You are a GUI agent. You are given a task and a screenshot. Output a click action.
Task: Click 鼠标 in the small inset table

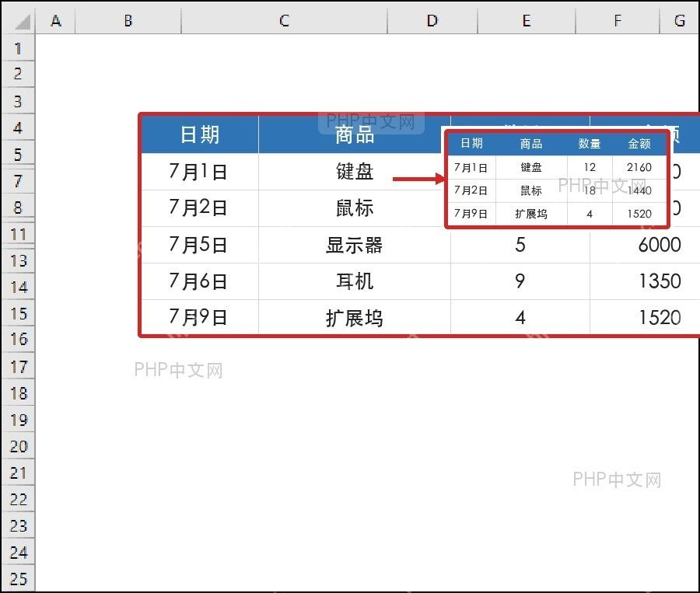(x=530, y=191)
